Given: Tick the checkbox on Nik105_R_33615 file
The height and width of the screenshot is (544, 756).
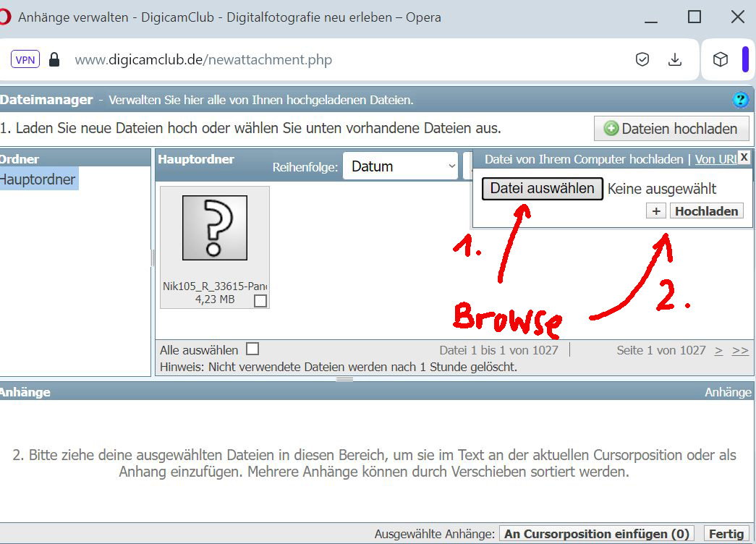Looking at the screenshot, I should [260, 300].
